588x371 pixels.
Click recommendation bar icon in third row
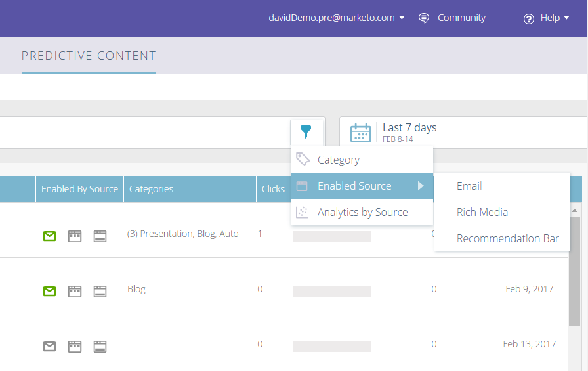100,346
